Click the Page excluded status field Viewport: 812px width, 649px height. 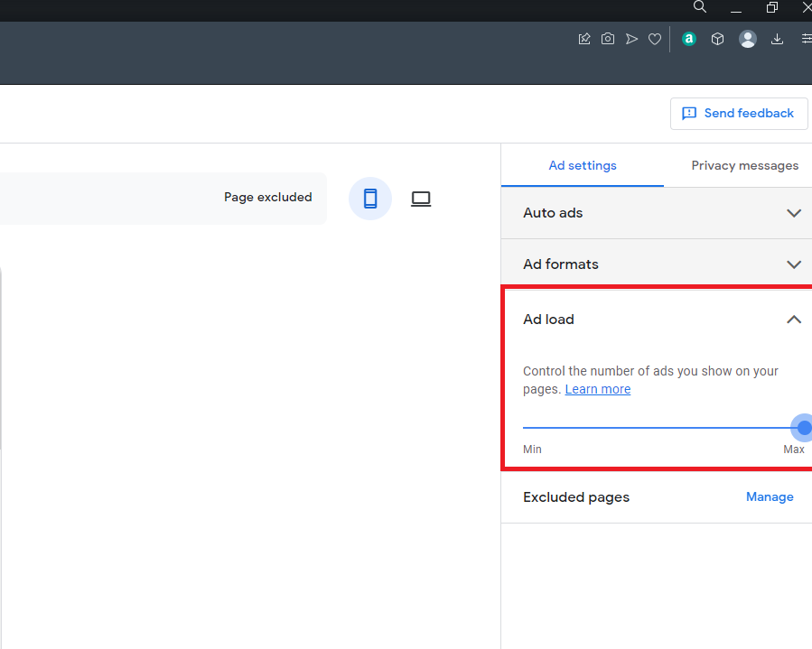click(163, 199)
